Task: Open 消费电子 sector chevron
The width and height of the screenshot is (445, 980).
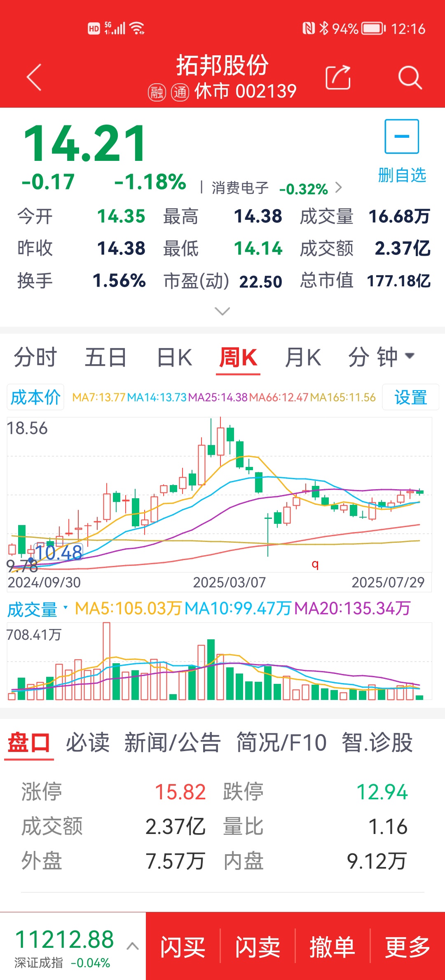Action: [339, 188]
